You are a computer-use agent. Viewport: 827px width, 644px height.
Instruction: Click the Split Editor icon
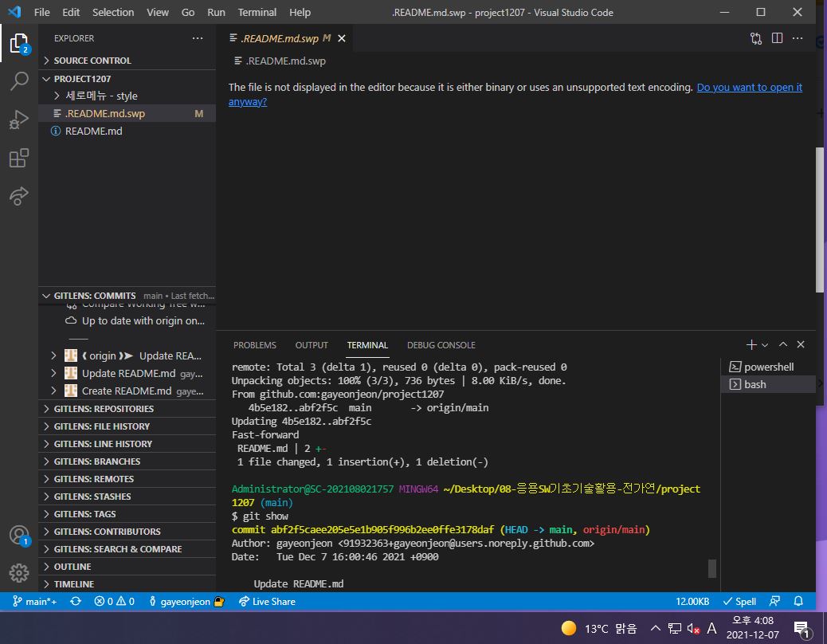[x=777, y=38]
